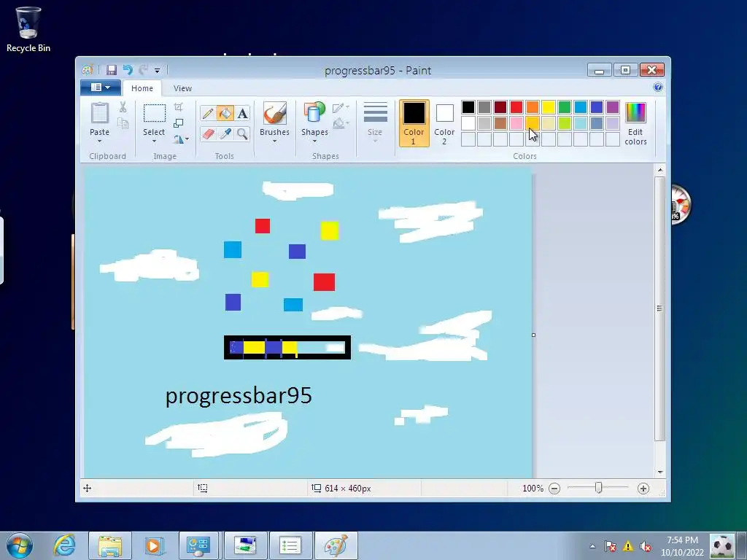Open Customize Quick Access Toolbar dropdown
The width and height of the screenshot is (747, 560).
pyautogui.click(x=158, y=71)
